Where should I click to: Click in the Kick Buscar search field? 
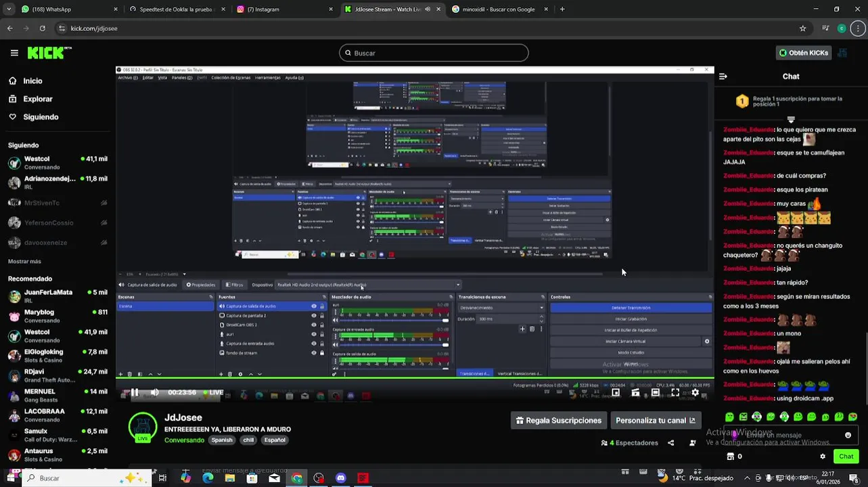tap(434, 53)
